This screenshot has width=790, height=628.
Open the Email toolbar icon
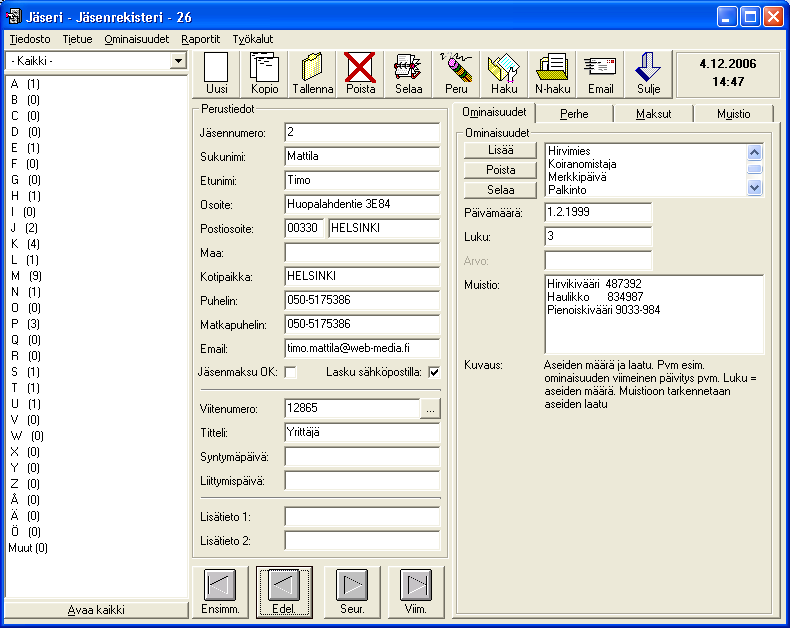click(600, 74)
